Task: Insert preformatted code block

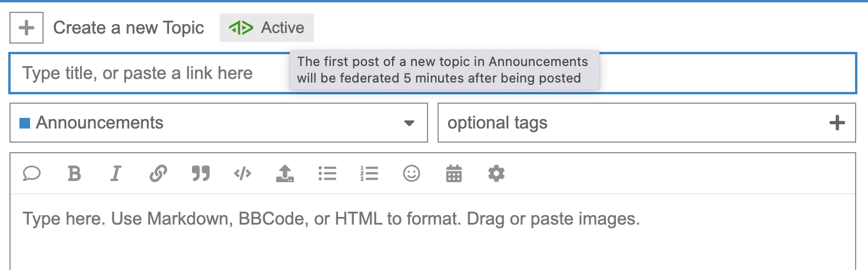Action: (243, 173)
